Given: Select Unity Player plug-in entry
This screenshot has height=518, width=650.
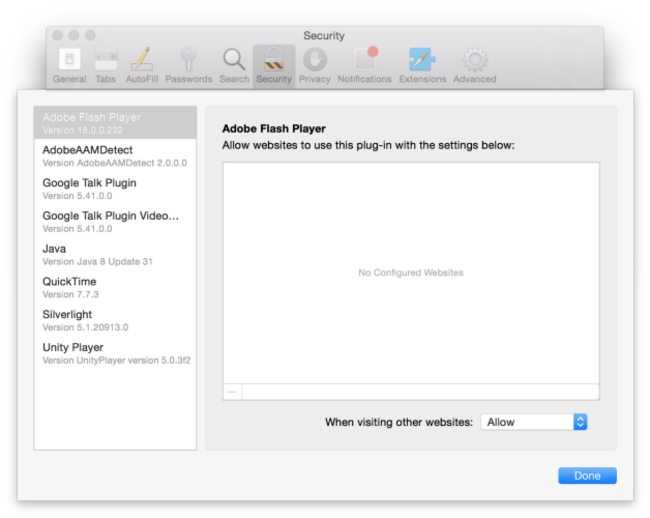Looking at the screenshot, I should pyautogui.click(x=115, y=353).
